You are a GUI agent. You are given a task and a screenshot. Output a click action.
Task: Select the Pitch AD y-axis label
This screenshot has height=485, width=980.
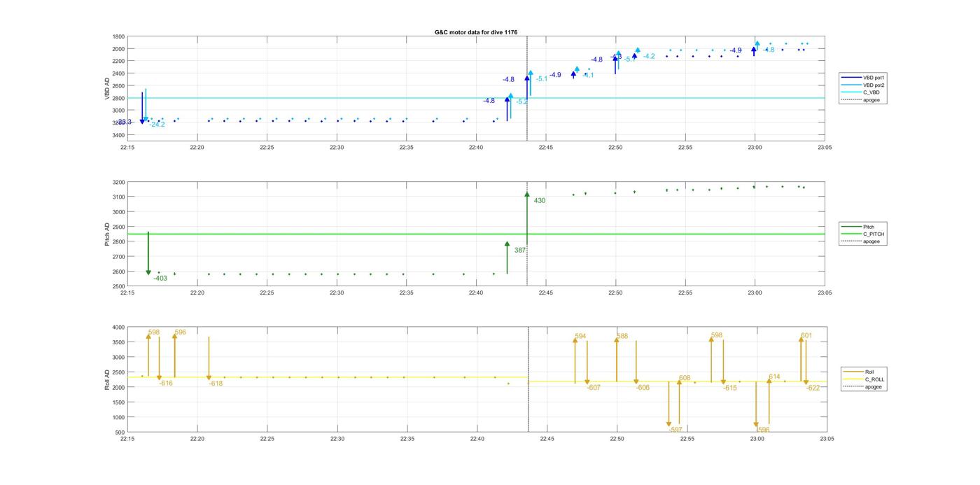point(107,234)
